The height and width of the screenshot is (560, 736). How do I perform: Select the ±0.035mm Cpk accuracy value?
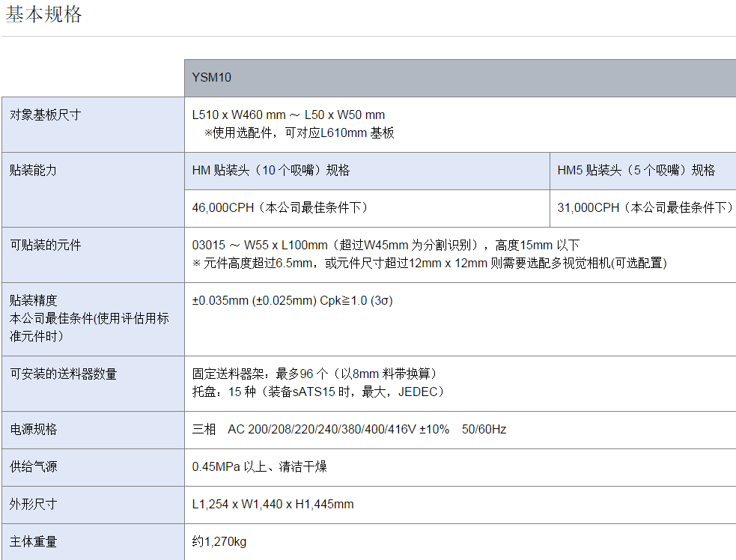293,301
